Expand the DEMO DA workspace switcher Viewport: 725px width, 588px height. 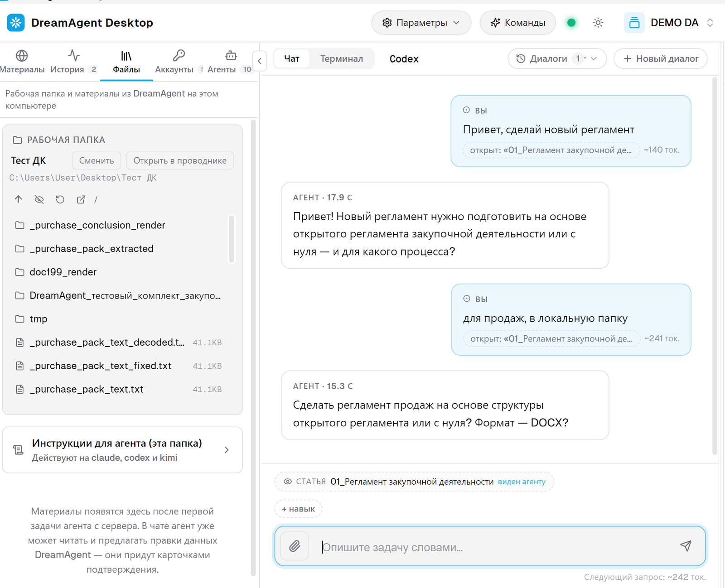(x=710, y=23)
